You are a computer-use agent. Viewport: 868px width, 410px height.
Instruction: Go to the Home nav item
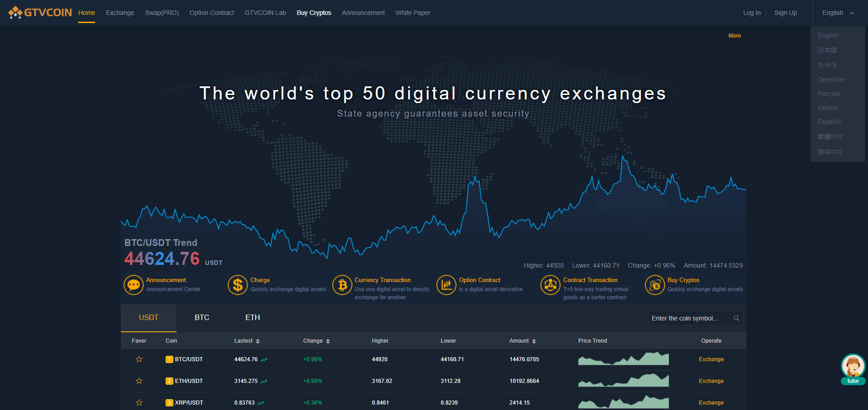(86, 13)
